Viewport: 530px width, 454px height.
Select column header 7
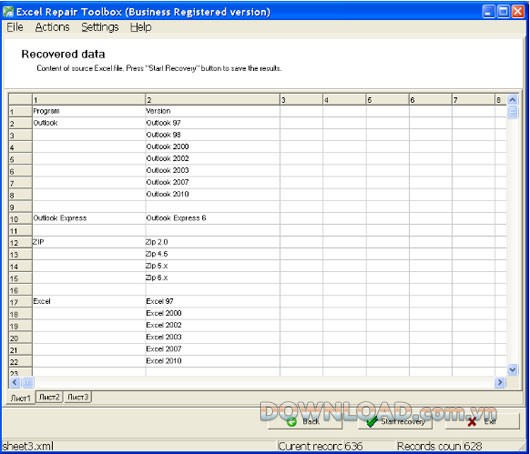point(474,100)
